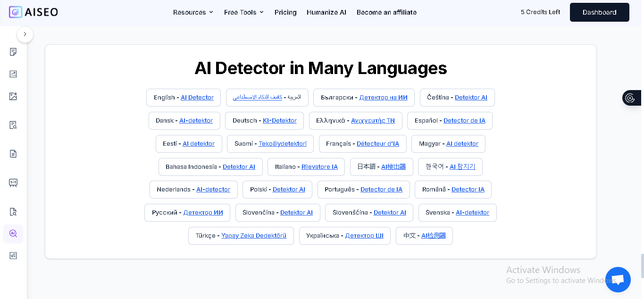Open the Suomi Tekoälydetektori link

283,144
